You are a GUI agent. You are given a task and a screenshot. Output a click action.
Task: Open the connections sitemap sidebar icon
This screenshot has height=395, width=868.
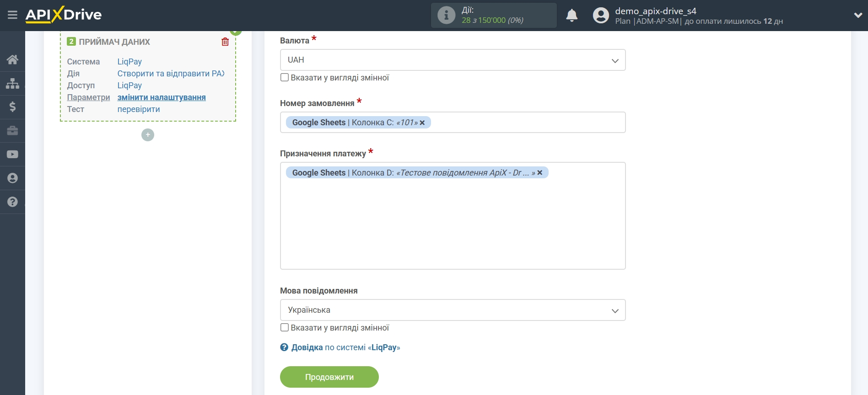12,83
